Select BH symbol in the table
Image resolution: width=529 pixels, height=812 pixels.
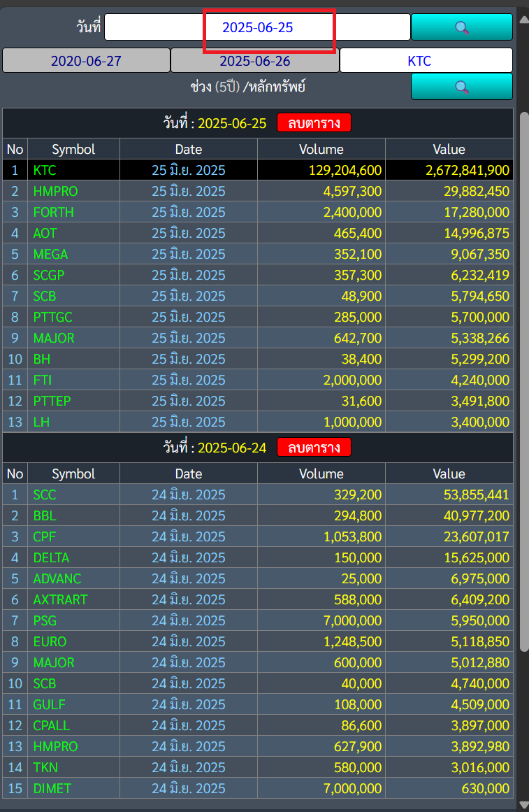pos(41,359)
